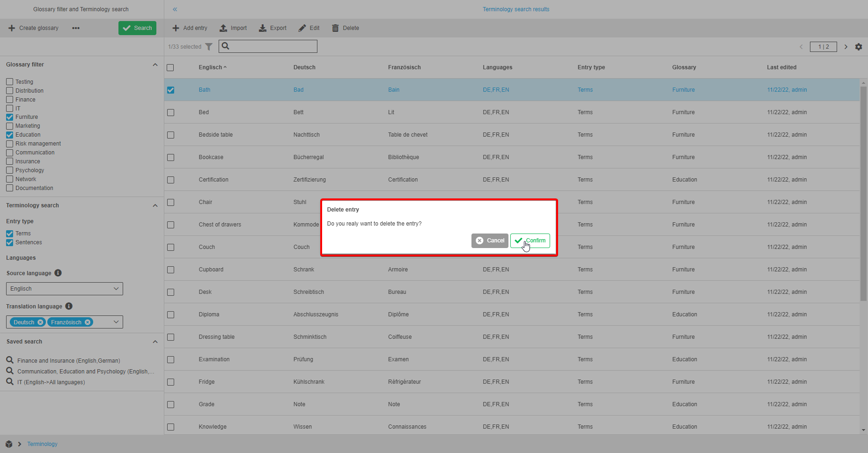Open the Source language dropdown

[65, 289]
